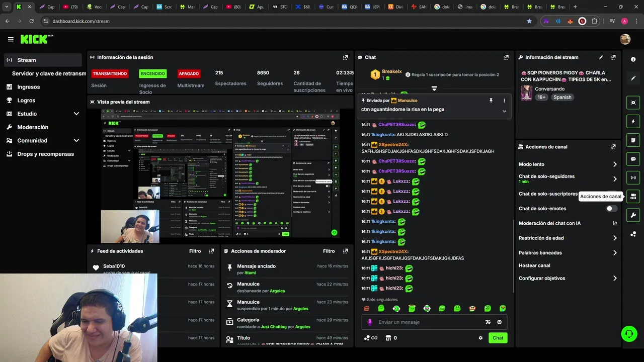Screen dimensions: 644x362
Task: Select the red angry emote in quick emotes
Action: (366, 308)
